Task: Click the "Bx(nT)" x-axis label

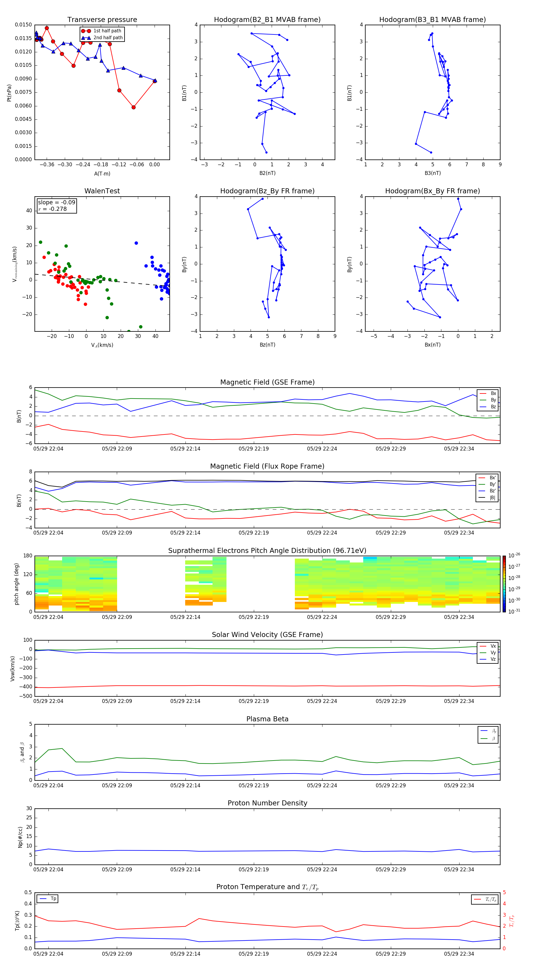Action: point(432,345)
